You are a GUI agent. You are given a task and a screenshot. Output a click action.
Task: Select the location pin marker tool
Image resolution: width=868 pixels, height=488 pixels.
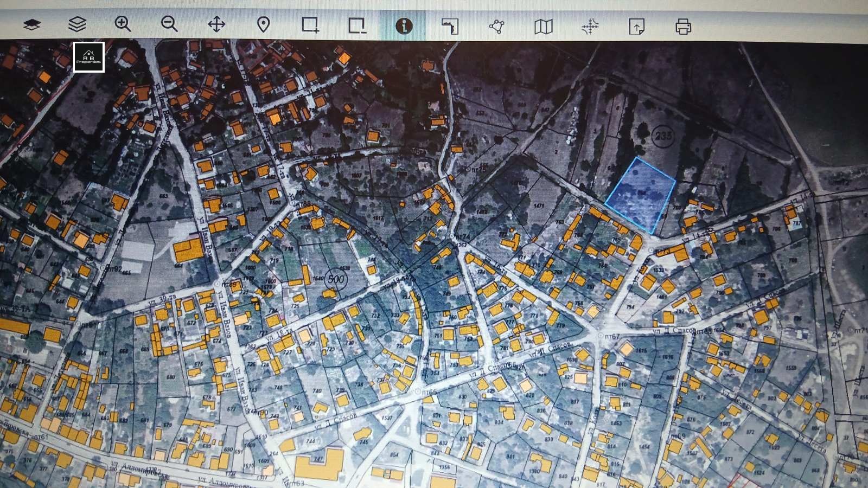[263, 25]
